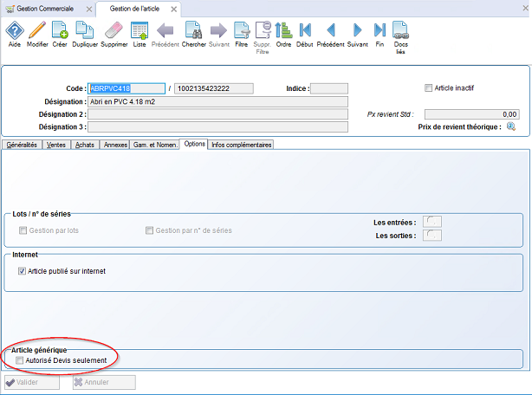Duplicate the article with Dupliquer

(85, 32)
